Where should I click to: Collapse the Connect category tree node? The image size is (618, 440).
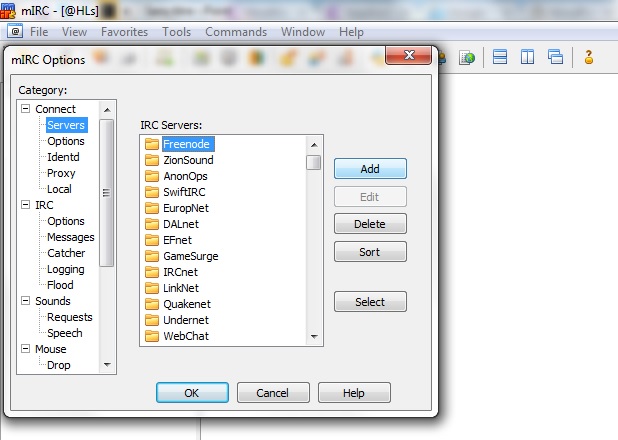[26, 108]
